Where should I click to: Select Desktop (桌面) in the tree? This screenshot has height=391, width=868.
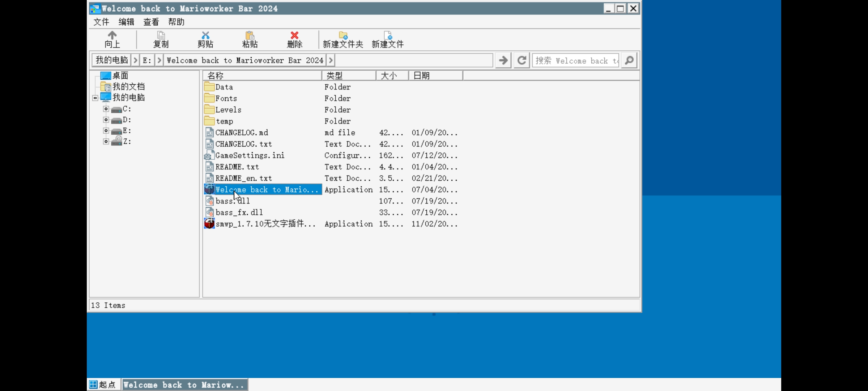[x=120, y=76]
